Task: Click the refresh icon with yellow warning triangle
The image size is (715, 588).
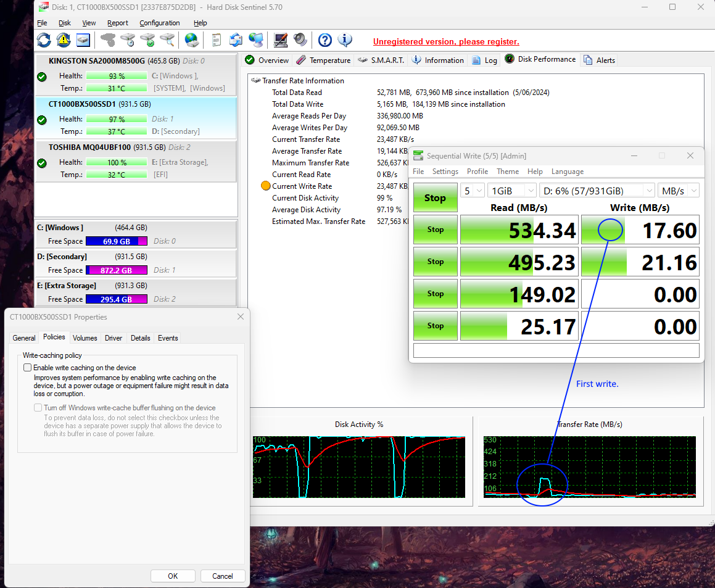Action: pos(64,40)
